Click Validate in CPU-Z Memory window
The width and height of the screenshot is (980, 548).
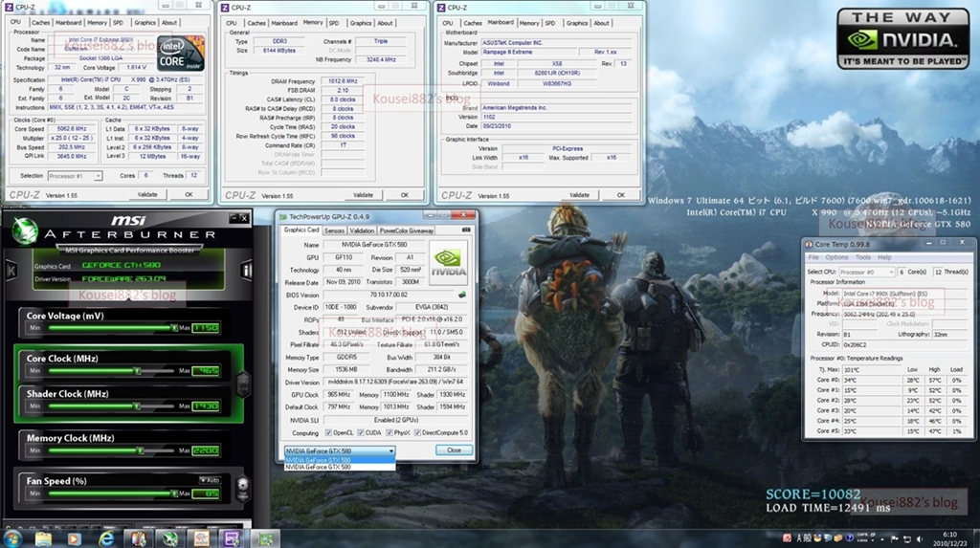click(363, 195)
